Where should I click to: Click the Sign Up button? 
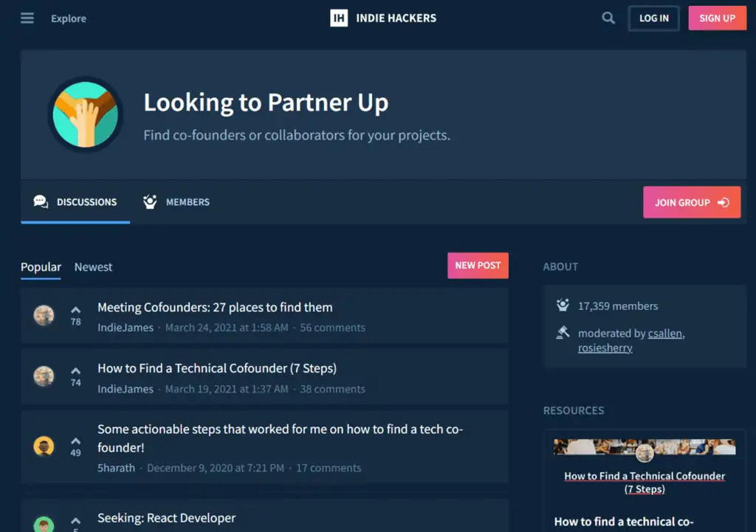tap(717, 18)
